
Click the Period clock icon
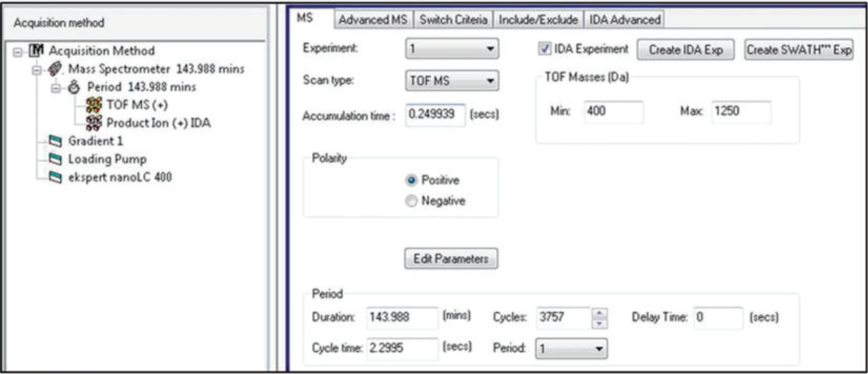pyautogui.click(x=74, y=87)
